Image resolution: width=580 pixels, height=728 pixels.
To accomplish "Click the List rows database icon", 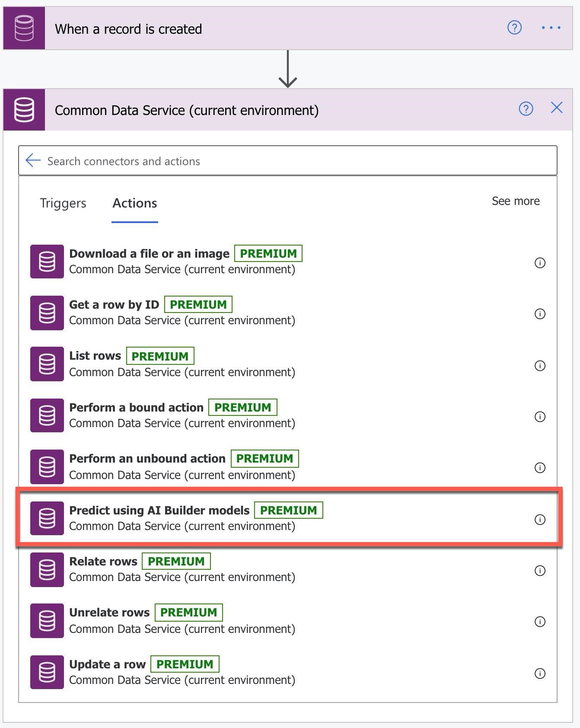I will [47, 364].
